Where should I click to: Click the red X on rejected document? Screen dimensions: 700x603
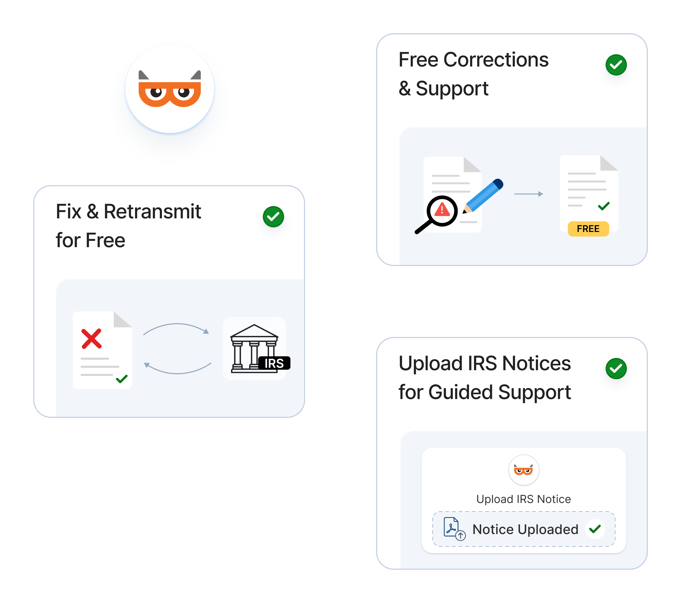(91, 338)
